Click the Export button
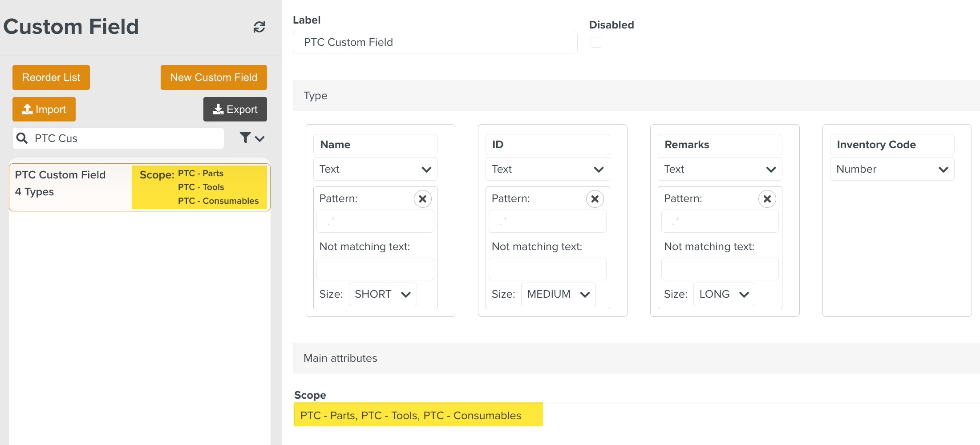980x445 pixels. [x=235, y=109]
